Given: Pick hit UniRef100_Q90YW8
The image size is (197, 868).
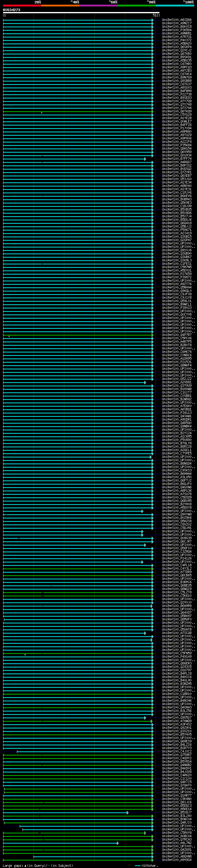Looking at the screenshot, I should pos(177,514).
